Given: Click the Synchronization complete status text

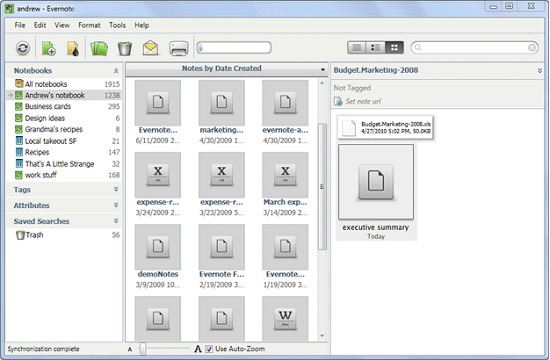Looking at the screenshot, I should pos(43,349).
